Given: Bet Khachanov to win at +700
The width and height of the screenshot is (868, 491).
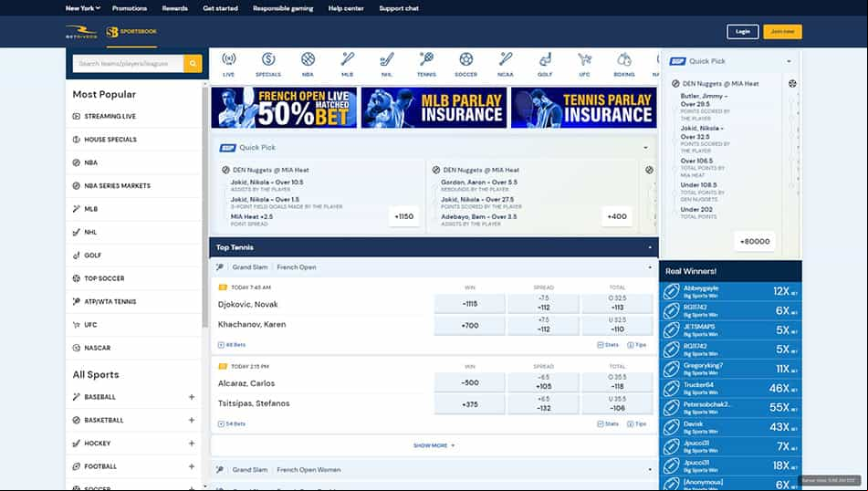Looking at the screenshot, I should 469,326.
